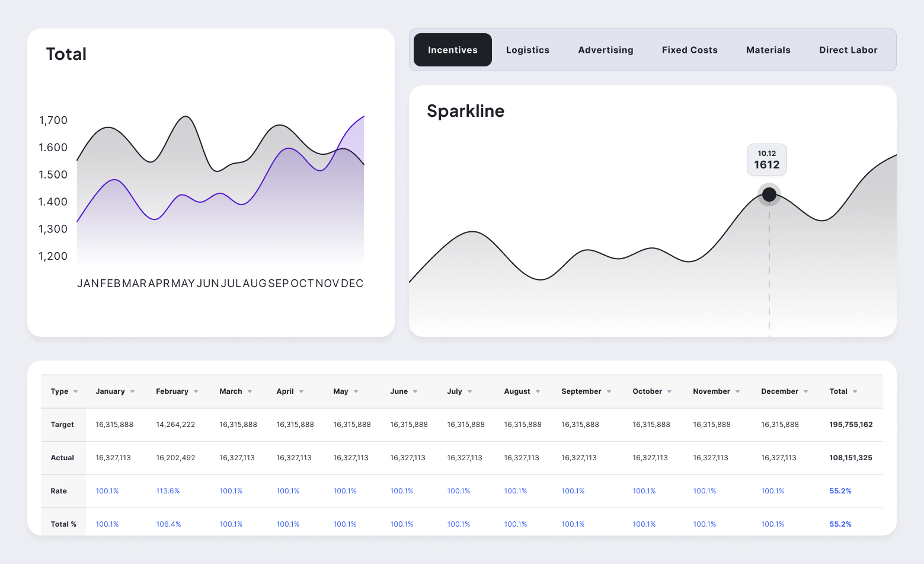Open the Type column dropdown arrow

[x=75, y=392]
